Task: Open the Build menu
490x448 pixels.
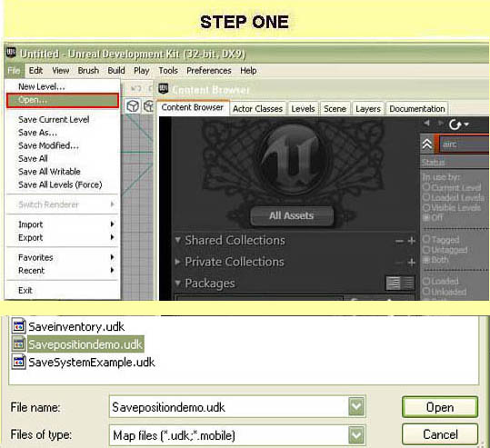Action: click(x=116, y=71)
